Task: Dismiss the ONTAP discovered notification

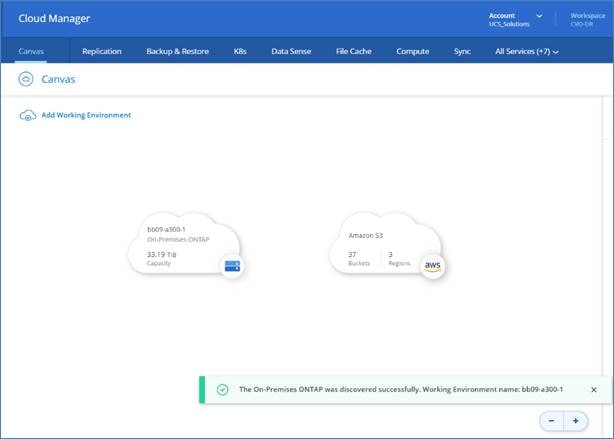Action: 594,390
